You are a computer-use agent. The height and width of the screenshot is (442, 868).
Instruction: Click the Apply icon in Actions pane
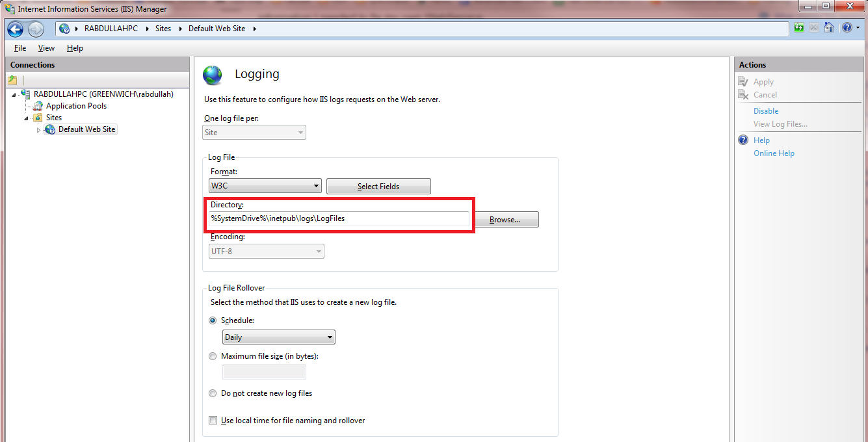click(x=744, y=82)
